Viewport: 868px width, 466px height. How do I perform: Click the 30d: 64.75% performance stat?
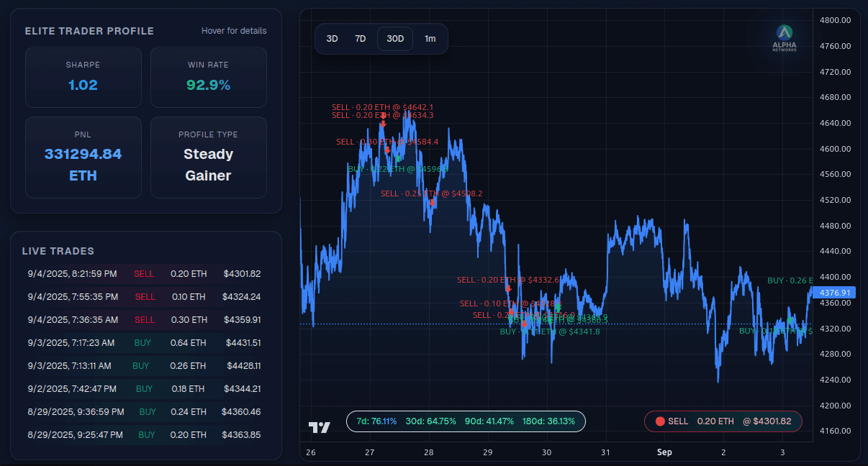(430, 421)
